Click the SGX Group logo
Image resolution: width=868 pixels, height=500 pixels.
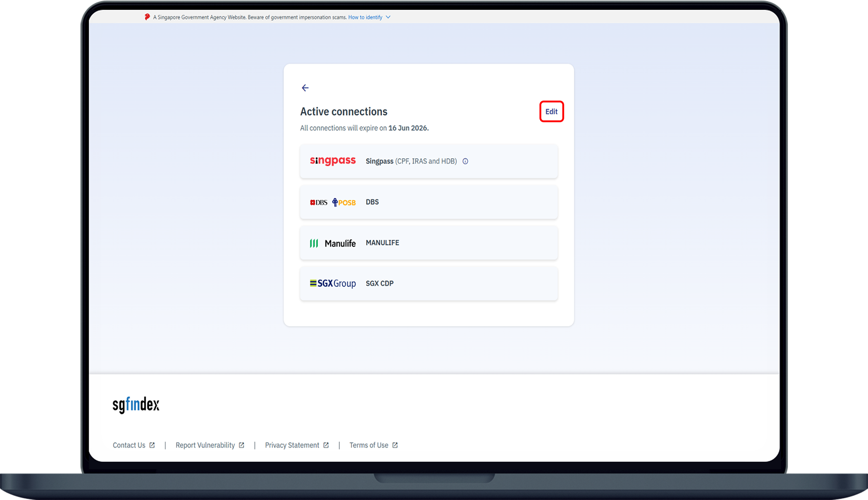tap(332, 284)
